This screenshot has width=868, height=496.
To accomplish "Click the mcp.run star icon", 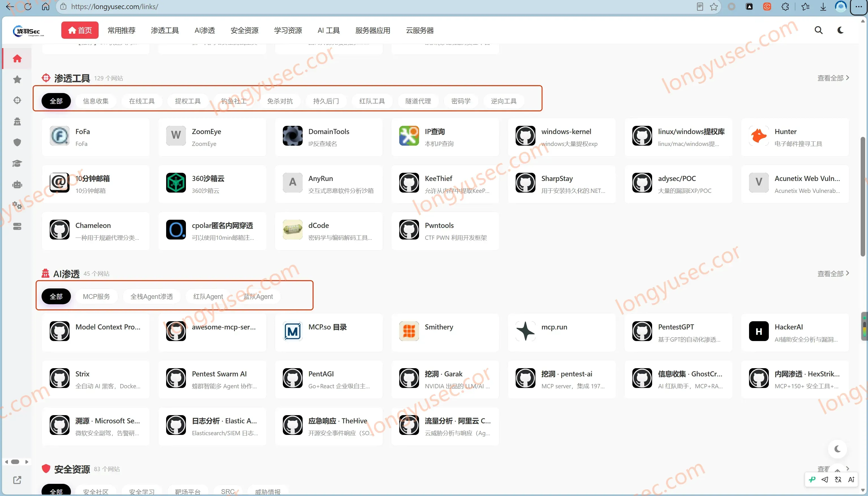I will 525,331.
